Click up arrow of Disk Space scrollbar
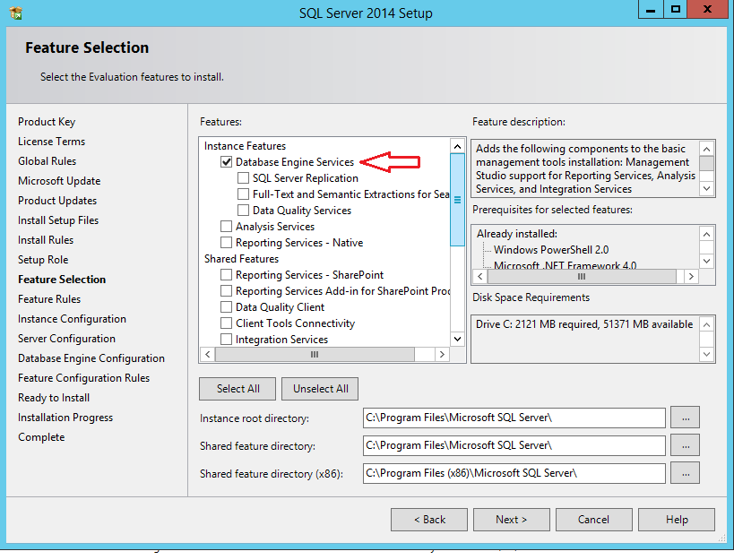 point(706,324)
